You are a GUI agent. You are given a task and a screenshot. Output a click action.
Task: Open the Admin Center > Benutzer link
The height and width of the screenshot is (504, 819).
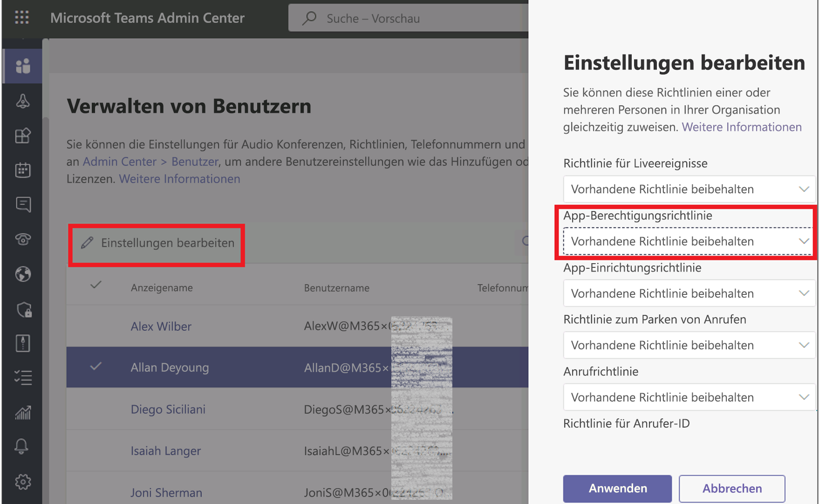click(150, 162)
